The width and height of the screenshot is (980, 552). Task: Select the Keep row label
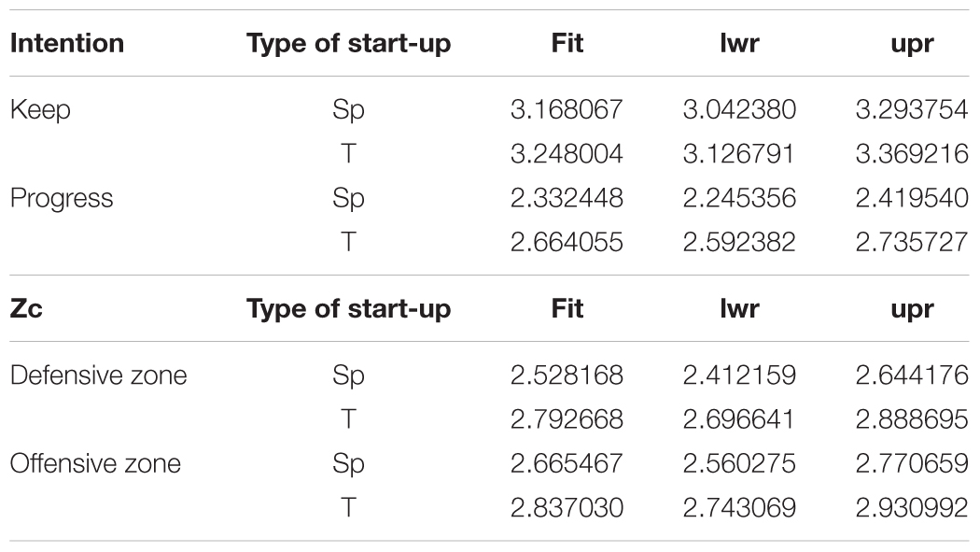click(x=40, y=110)
